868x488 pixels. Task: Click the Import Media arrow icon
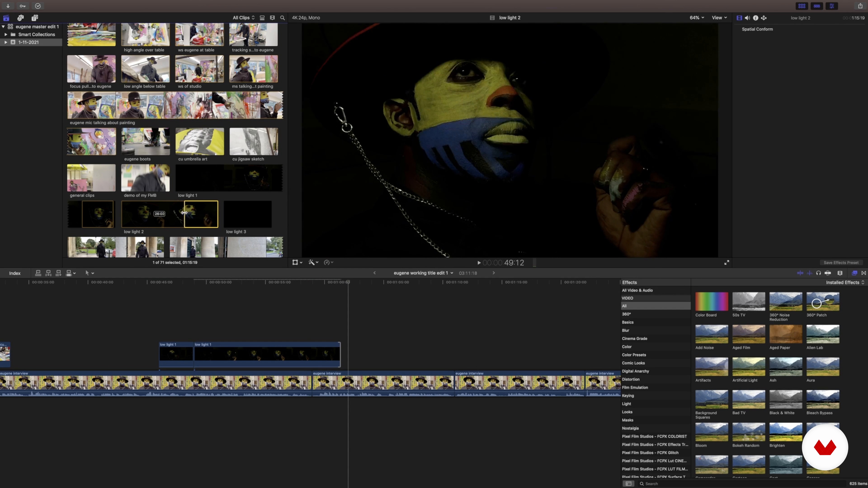[x=8, y=6]
